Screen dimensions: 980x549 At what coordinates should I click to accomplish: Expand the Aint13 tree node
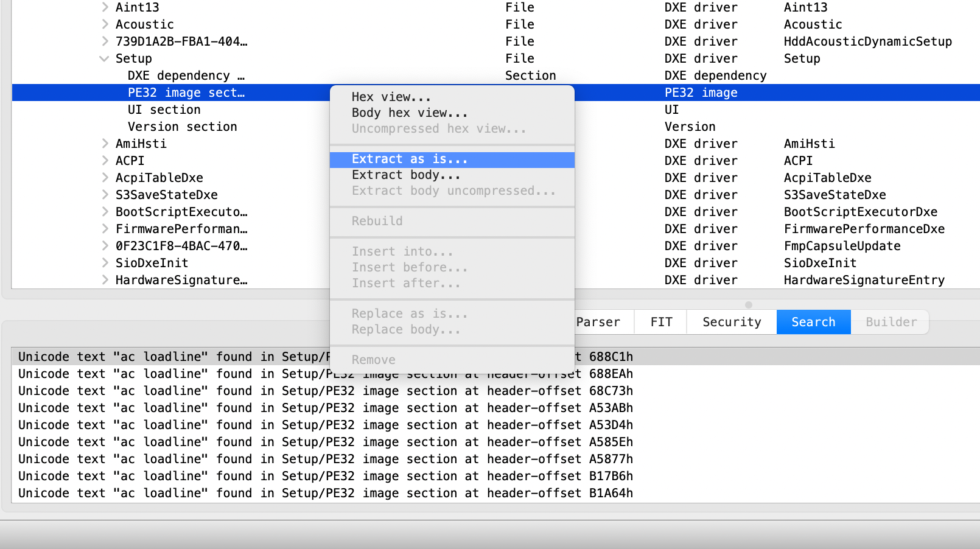106,7
